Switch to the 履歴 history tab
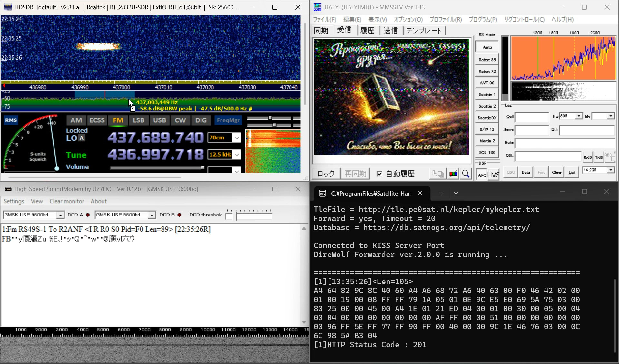Screen dimensions: 619x364 (367, 31)
